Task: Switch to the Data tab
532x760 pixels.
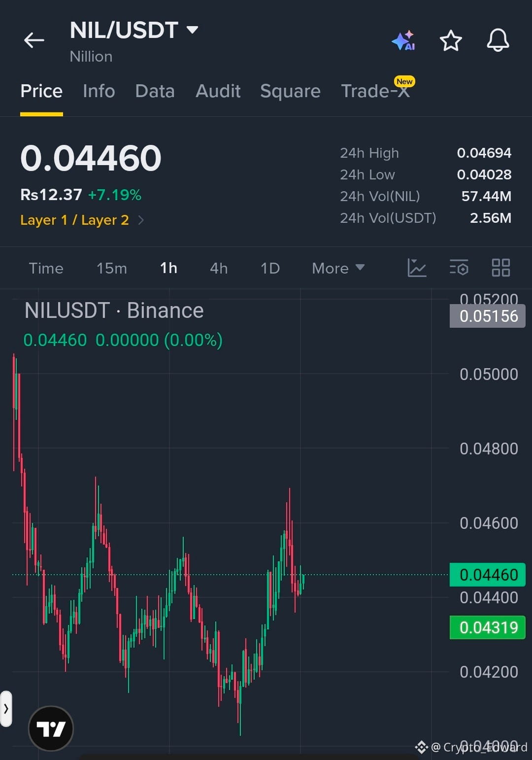Action: point(155,91)
